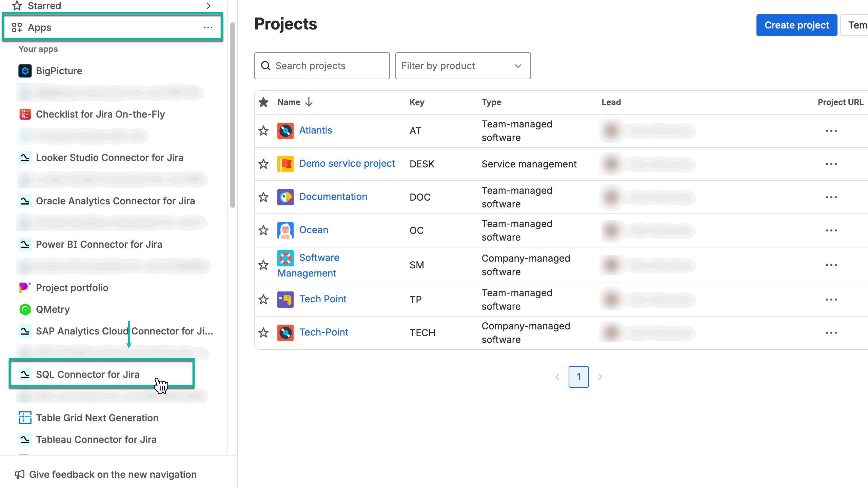Screen dimensions: 868x488
Task: Click the Search projects field
Action: (321, 65)
